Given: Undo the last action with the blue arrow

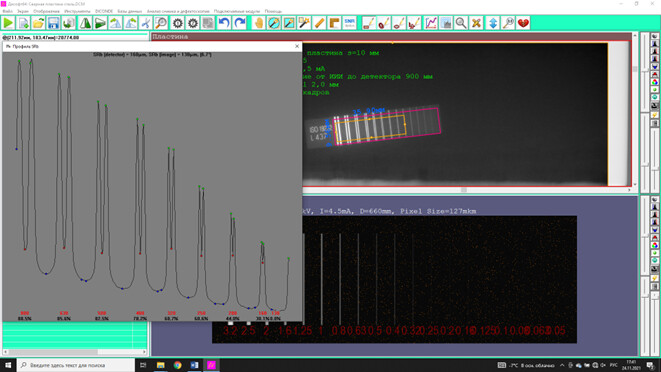Looking at the screenshot, I should [x=224, y=23].
